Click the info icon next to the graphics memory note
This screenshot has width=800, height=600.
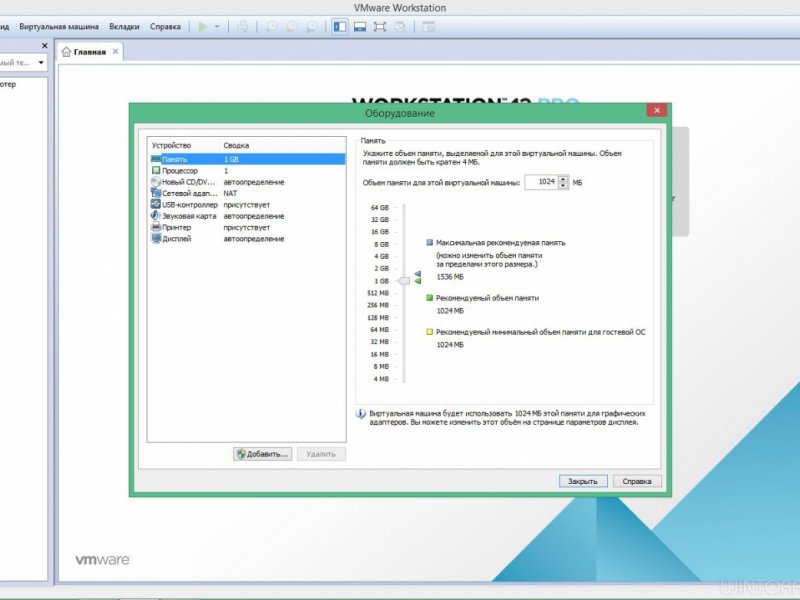[x=361, y=414]
